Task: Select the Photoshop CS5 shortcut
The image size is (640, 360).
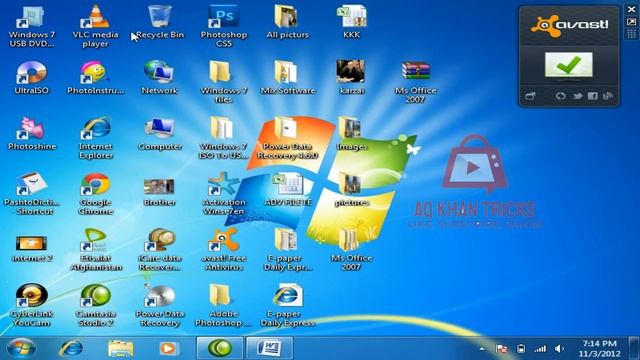Action: point(224,26)
